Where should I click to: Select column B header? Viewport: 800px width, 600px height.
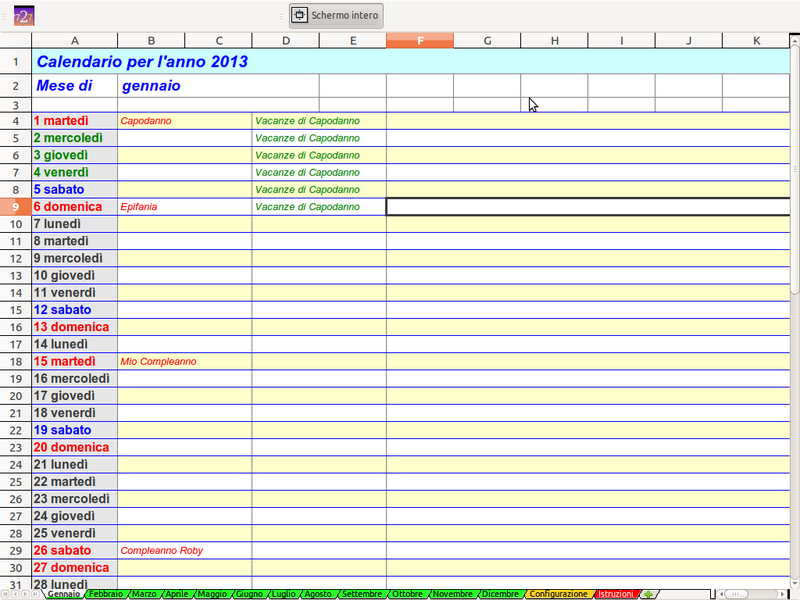[x=151, y=41]
